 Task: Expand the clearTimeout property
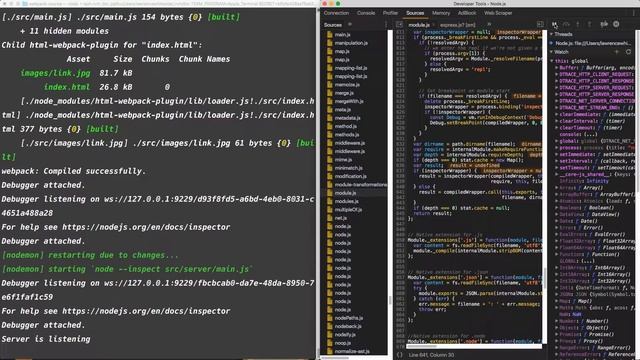coord(557,128)
